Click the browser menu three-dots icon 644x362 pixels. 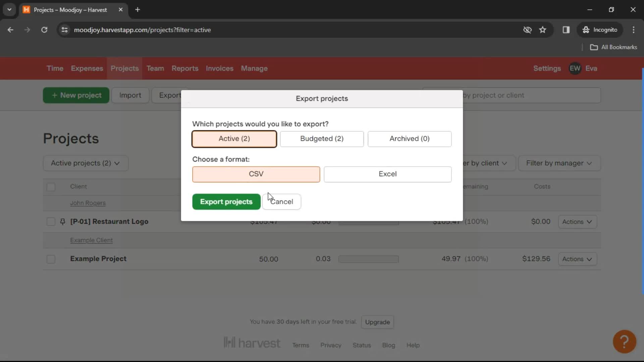point(633,29)
